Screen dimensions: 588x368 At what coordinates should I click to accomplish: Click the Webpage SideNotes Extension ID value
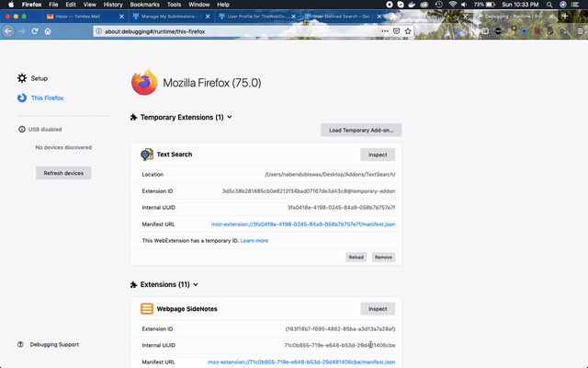coord(340,328)
